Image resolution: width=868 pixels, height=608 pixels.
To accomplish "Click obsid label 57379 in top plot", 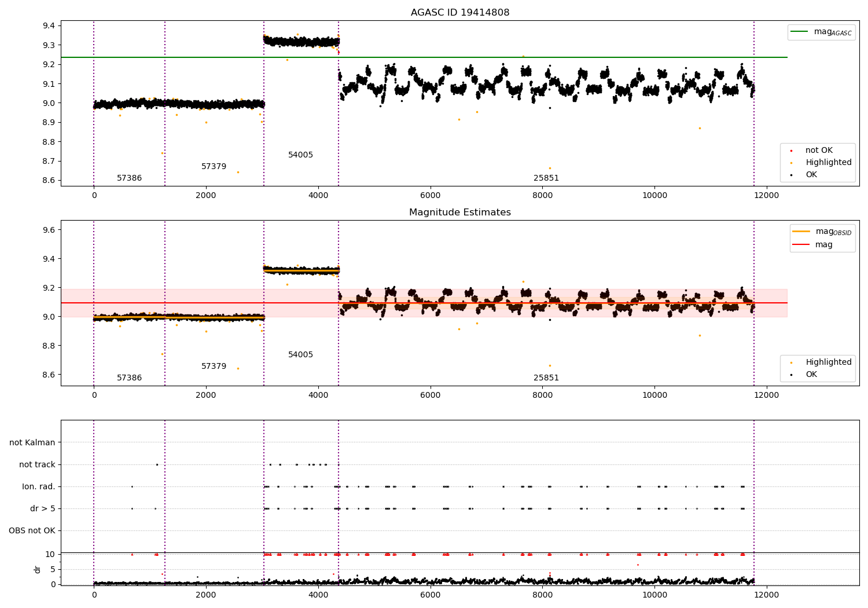I will (214, 167).
